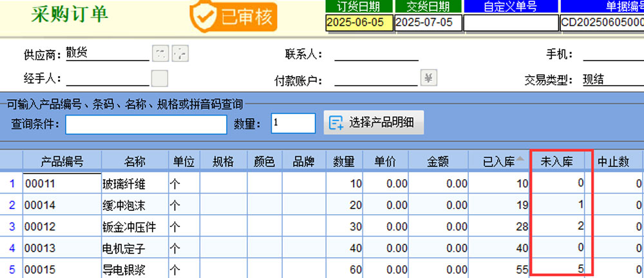Click the small button next to 经手人 field
This screenshot has width=644, height=278.
coord(159,79)
